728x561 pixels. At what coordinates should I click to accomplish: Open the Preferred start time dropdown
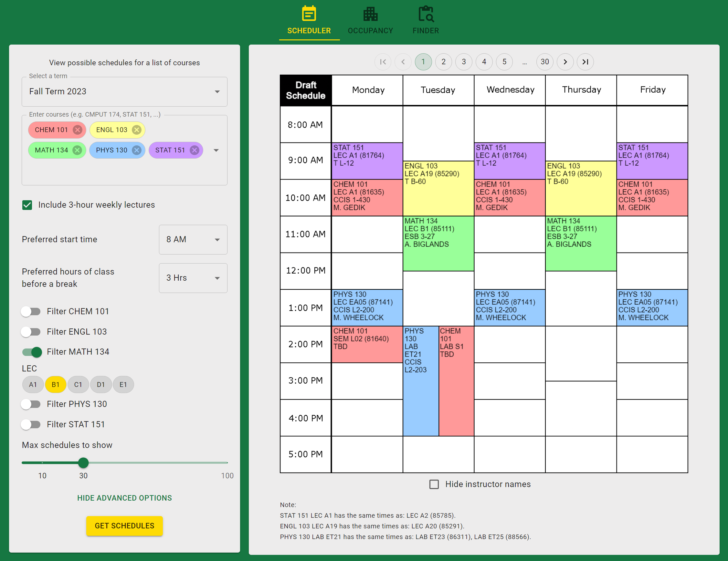pos(193,240)
